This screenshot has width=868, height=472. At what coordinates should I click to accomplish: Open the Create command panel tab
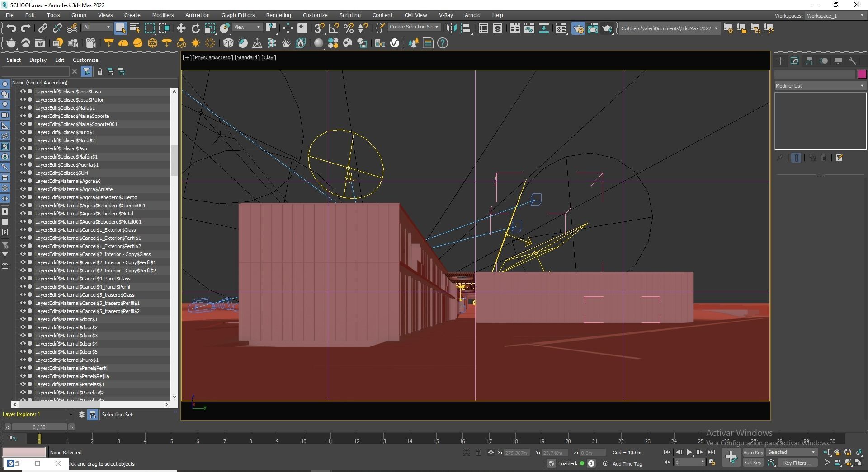click(780, 61)
